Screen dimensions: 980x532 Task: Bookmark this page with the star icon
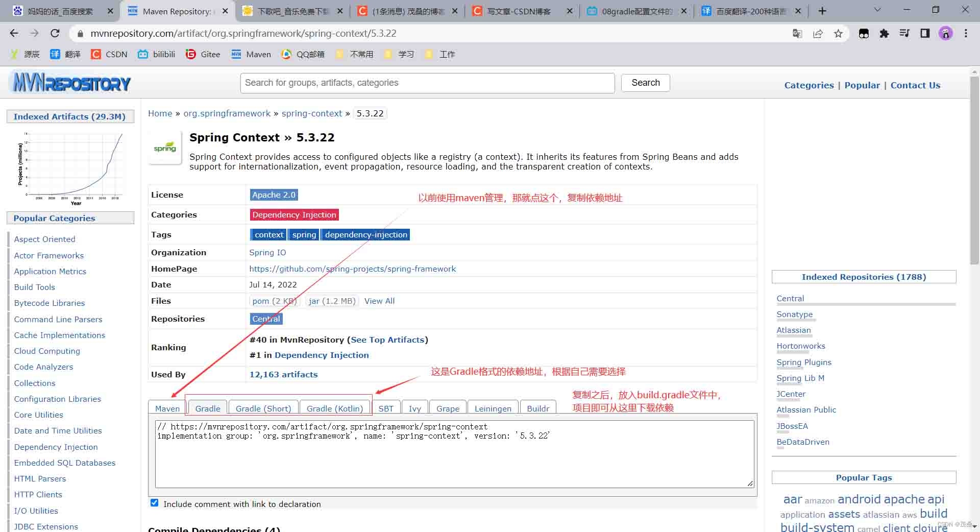838,33
